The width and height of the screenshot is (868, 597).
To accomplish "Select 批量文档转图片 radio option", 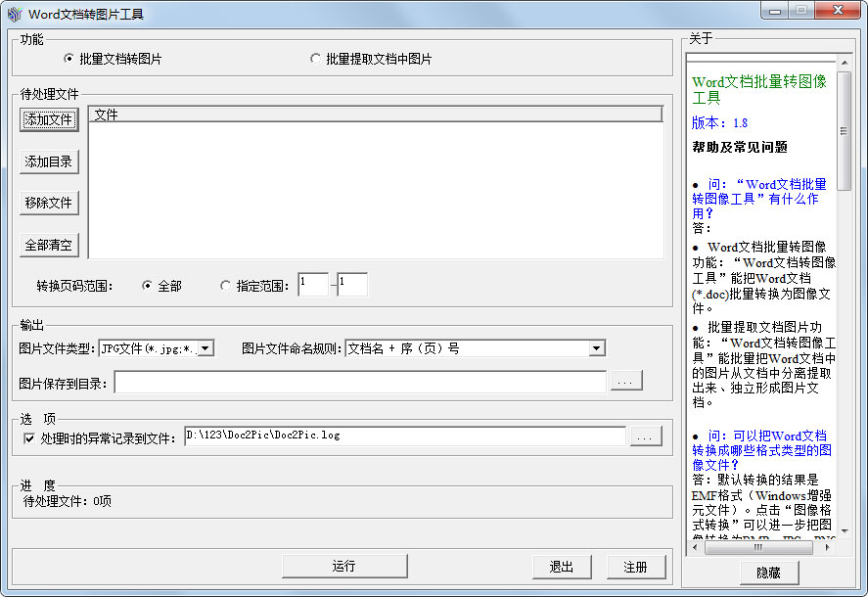I will [113, 59].
